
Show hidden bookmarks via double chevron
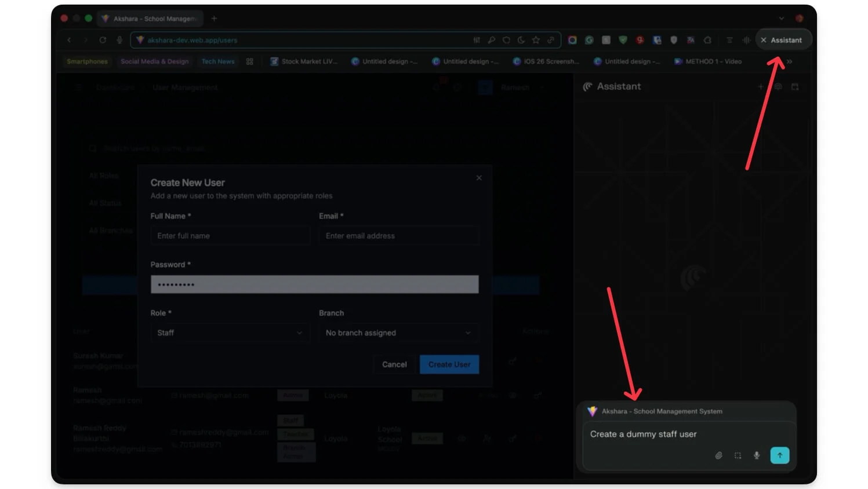click(x=789, y=61)
